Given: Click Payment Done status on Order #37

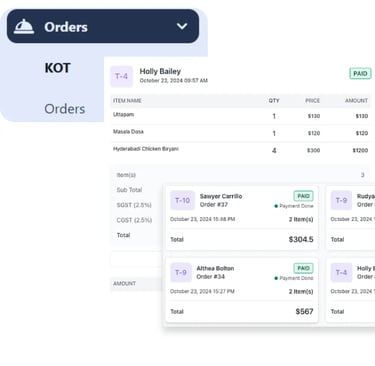Looking at the screenshot, I should [x=294, y=206].
